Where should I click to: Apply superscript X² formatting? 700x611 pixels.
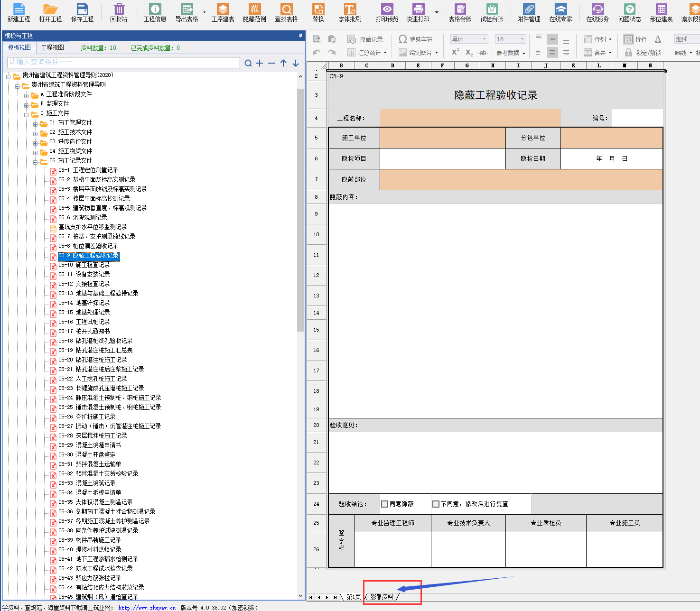[x=455, y=52]
